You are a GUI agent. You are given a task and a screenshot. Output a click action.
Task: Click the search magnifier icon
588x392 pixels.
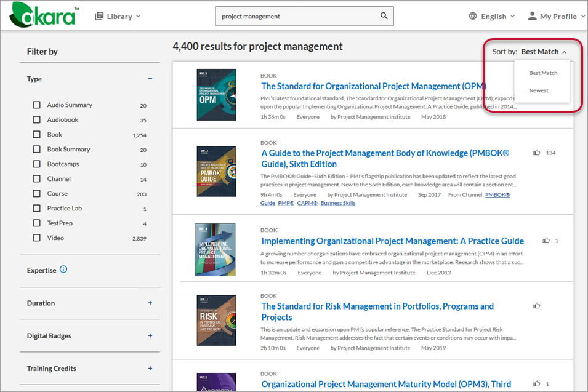click(x=384, y=17)
